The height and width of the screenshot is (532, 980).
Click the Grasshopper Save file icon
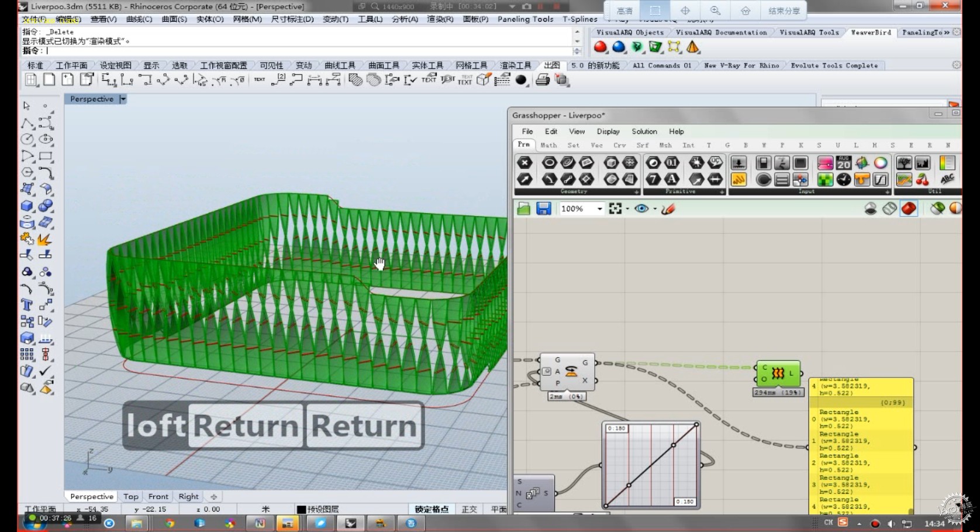click(544, 208)
